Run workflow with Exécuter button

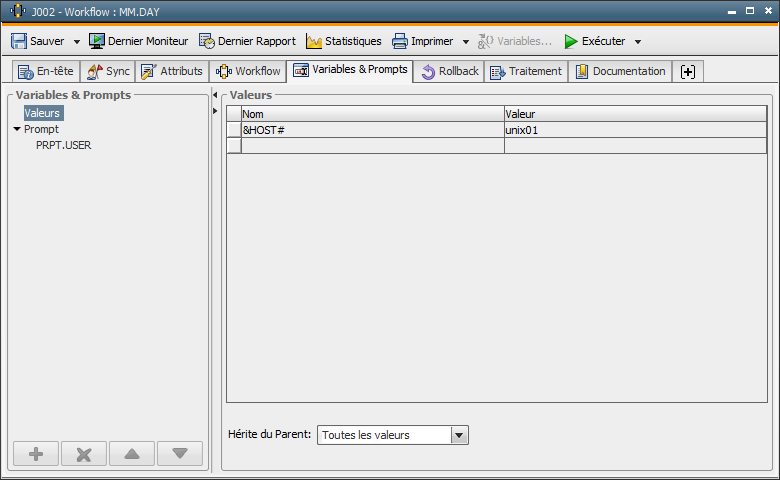point(594,41)
